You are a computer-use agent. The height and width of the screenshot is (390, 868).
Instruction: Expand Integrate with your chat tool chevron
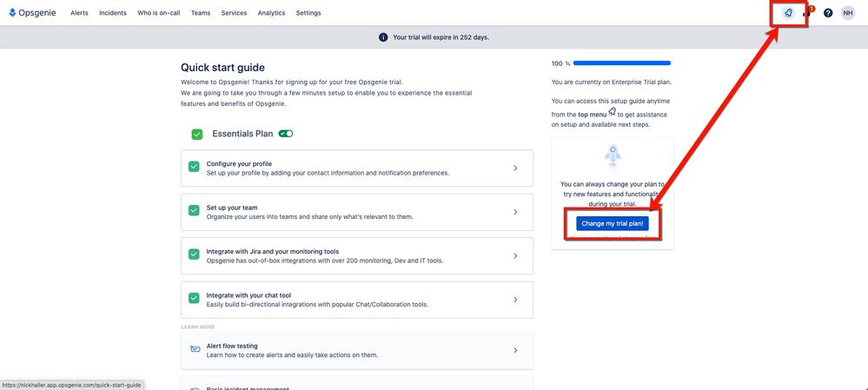click(x=515, y=300)
